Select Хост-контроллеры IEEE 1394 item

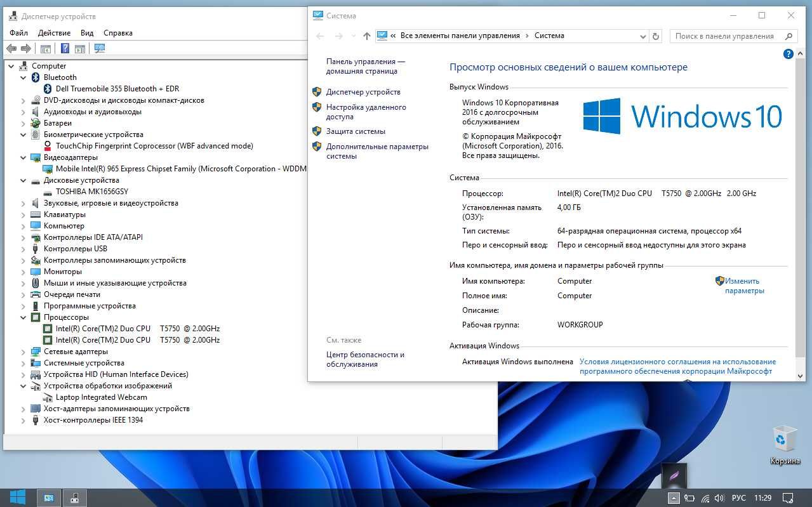tap(93, 420)
